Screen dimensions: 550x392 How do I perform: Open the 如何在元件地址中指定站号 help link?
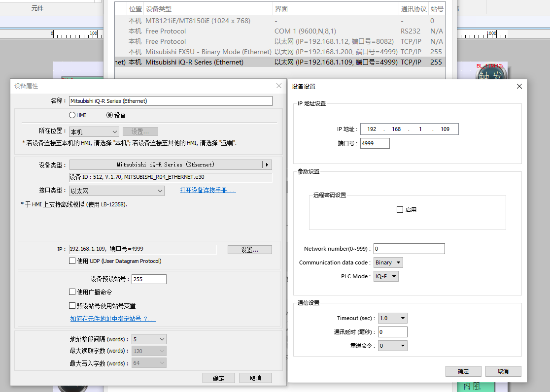pyautogui.click(x=113, y=319)
